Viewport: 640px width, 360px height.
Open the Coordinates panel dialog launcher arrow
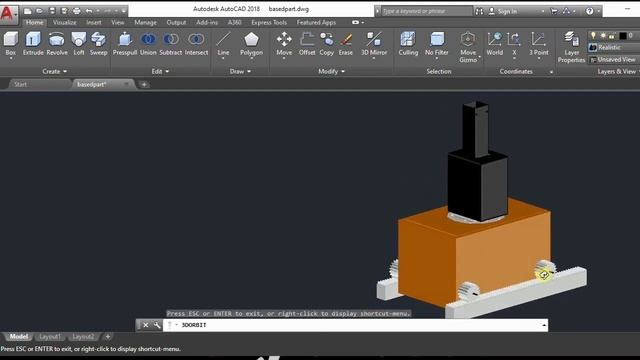click(551, 72)
